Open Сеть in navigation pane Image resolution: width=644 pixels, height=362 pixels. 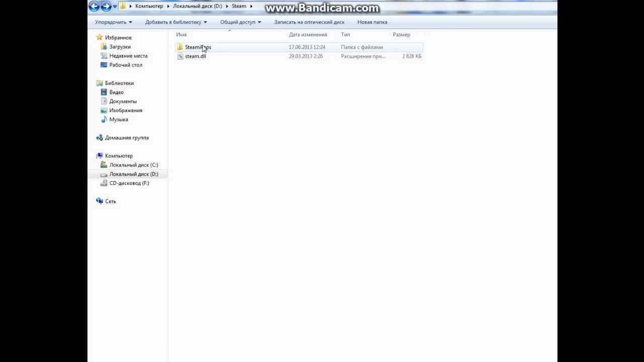coord(110,201)
